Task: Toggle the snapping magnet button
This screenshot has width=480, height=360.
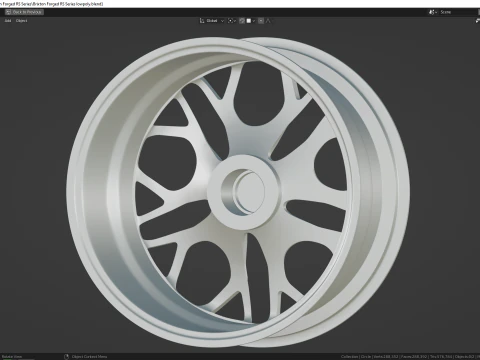Action: tap(242, 21)
